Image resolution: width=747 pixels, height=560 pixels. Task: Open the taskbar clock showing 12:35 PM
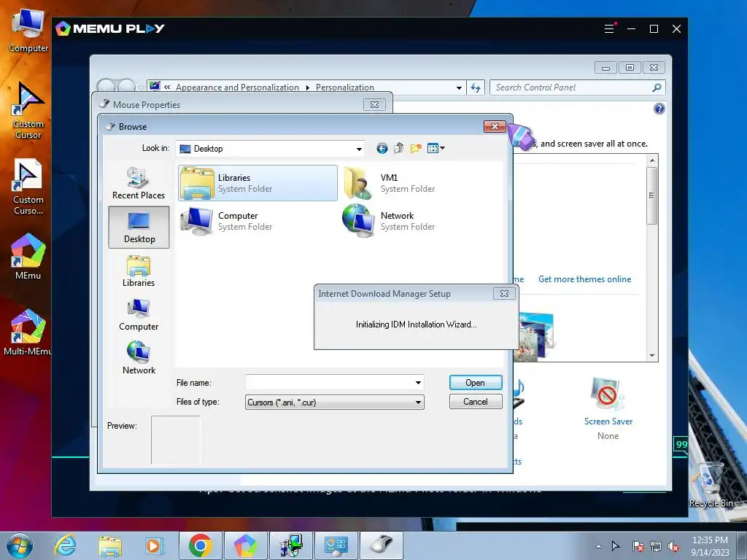[x=710, y=546]
